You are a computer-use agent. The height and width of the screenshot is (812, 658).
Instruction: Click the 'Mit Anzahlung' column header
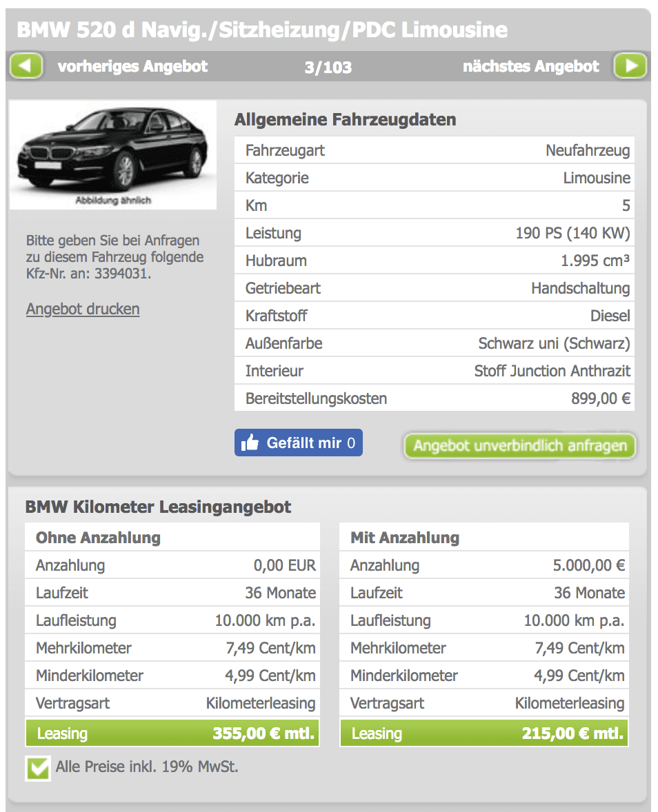tap(405, 538)
